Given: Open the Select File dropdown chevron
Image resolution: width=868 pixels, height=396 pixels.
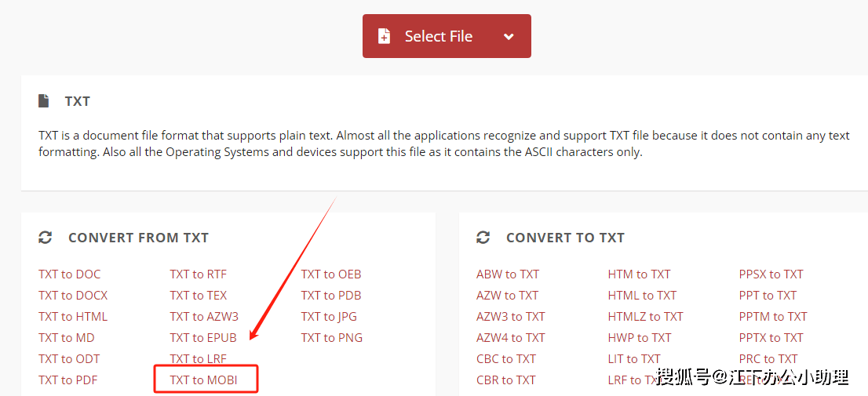Looking at the screenshot, I should 509,37.
